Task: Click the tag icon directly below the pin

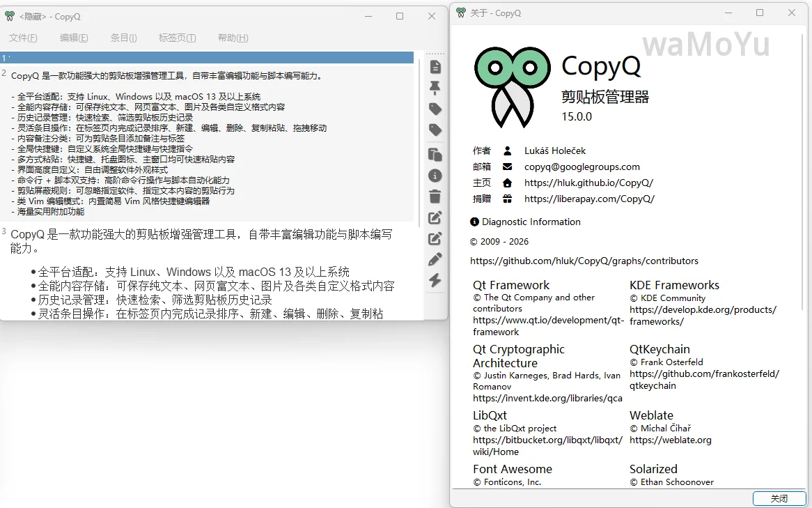Action: point(435,109)
